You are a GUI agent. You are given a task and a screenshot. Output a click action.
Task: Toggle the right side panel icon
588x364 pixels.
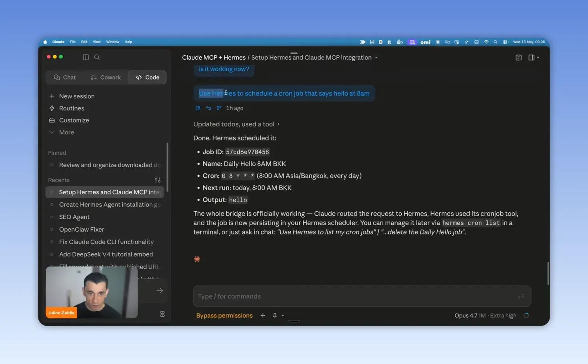point(531,58)
